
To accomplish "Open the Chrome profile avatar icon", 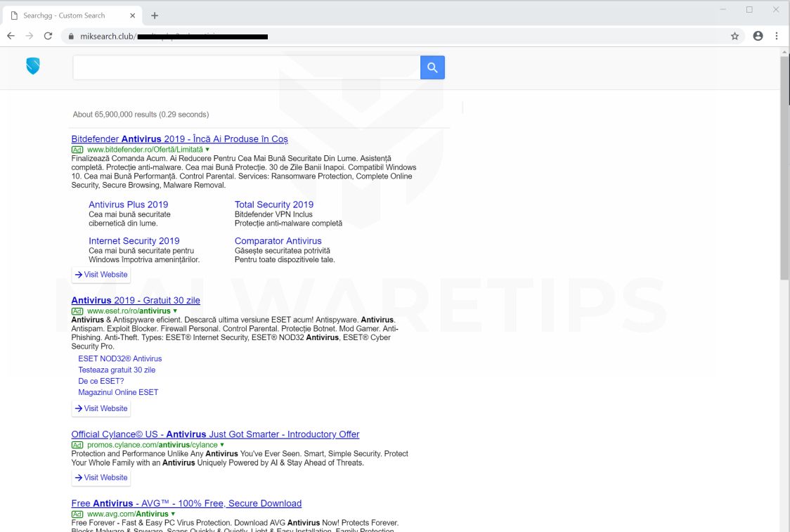I will [758, 36].
